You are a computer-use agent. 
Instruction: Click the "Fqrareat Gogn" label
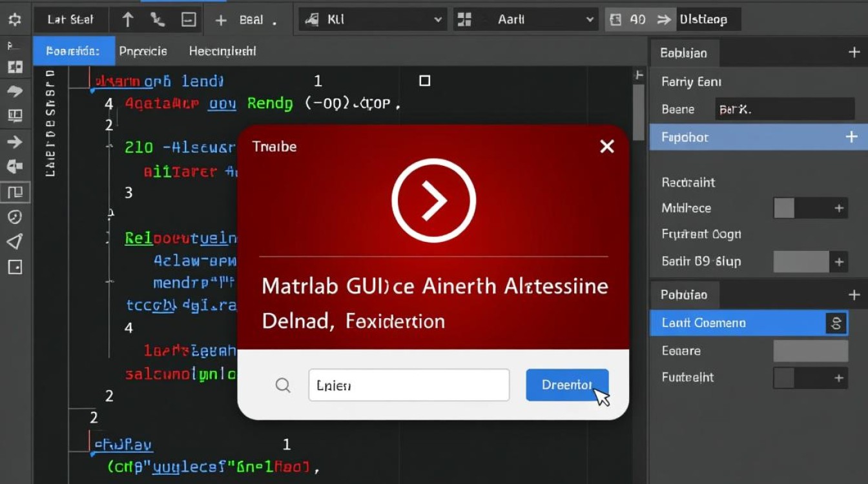pyautogui.click(x=701, y=234)
